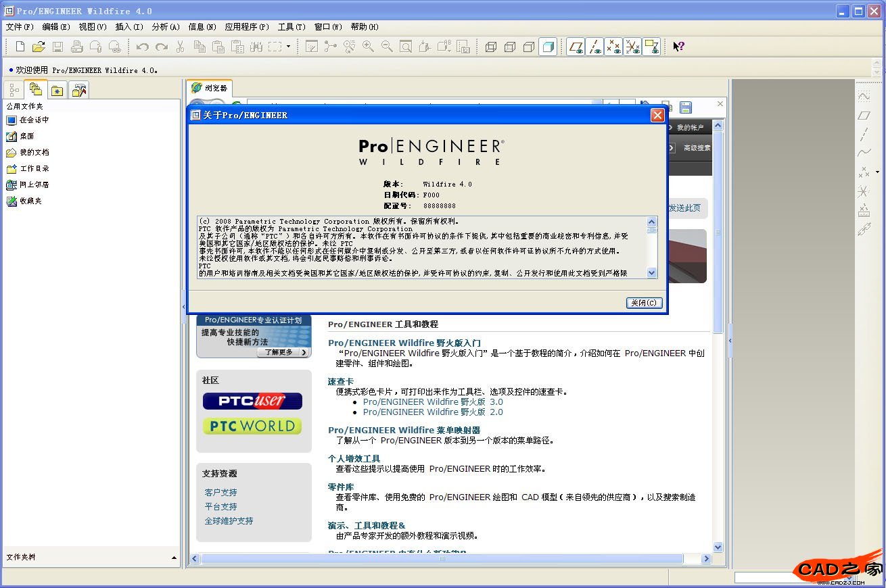Click the Redo arrow icon

[x=161, y=47]
